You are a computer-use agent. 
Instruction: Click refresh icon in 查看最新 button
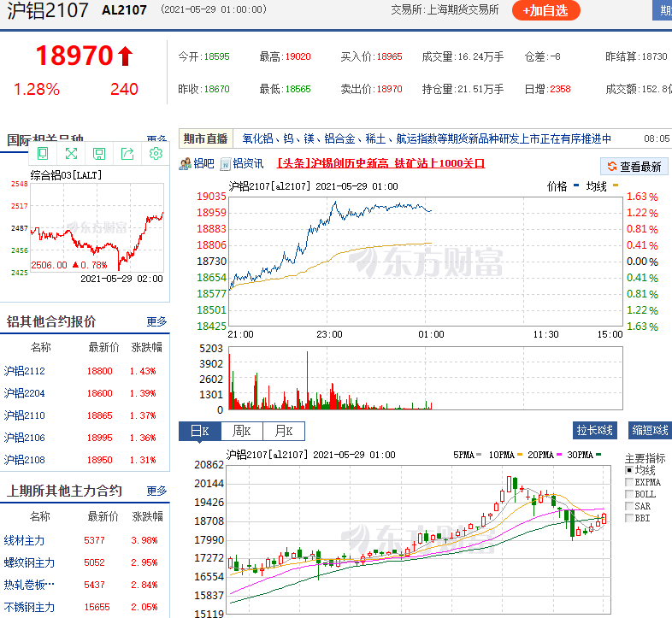(x=612, y=167)
